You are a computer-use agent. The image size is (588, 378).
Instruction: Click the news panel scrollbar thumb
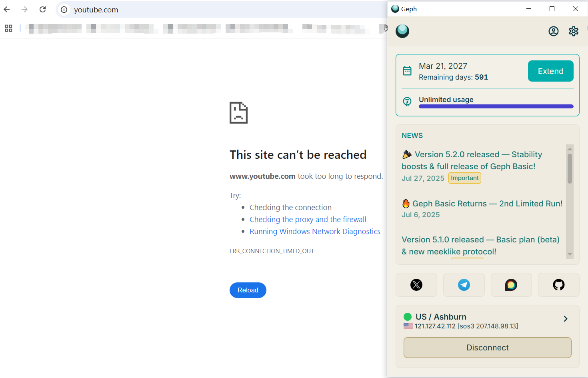pyautogui.click(x=570, y=168)
